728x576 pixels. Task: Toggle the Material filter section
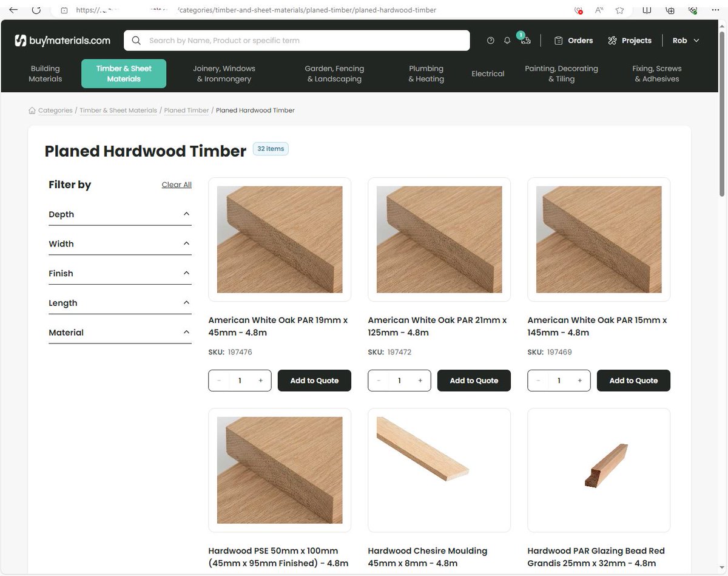coord(120,333)
